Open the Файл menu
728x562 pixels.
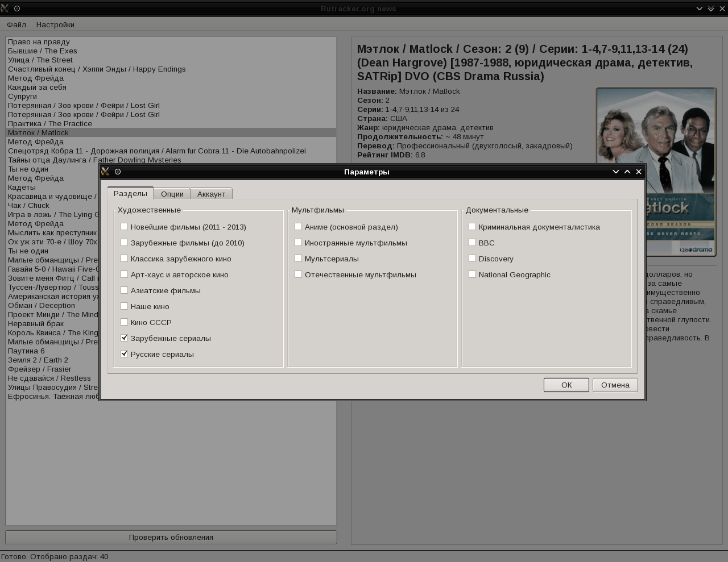coord(16,24)
